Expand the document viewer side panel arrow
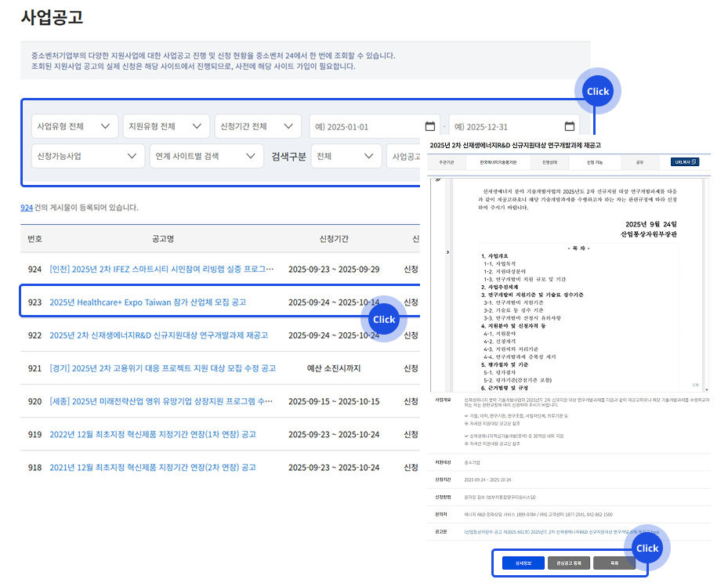 [x=447, y=252]
